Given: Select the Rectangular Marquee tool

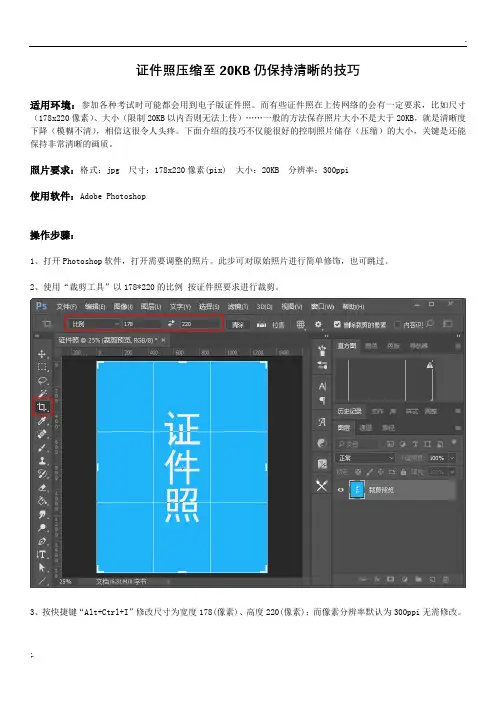Looking at the screenshot, I should coord(42,367).
